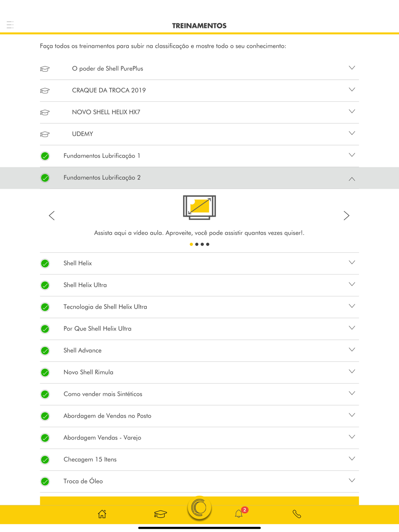This screenshot has height=532, width=399.
Task: Select second carousel pagination dot
Action: [x=197, y=244]
